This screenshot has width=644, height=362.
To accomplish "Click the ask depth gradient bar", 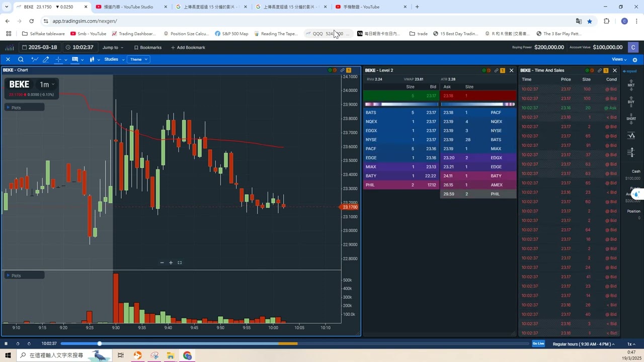I will tap(478, 104).
